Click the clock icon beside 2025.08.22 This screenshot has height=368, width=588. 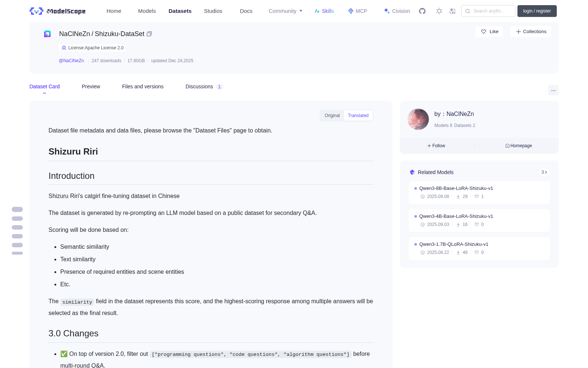click(x=423, y=252)
